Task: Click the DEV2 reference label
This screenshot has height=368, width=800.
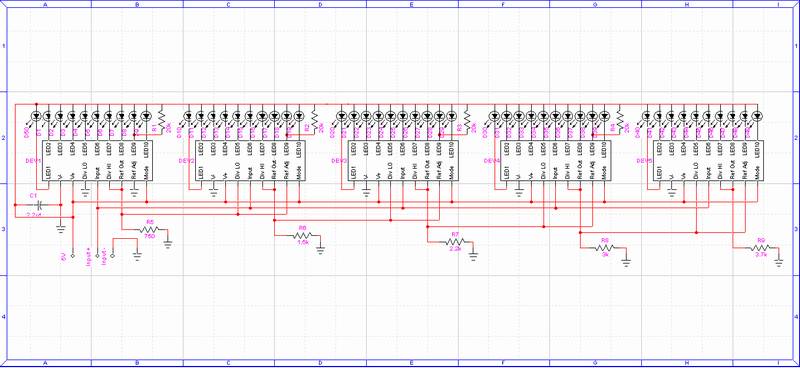Action: (x=186, y=161)
